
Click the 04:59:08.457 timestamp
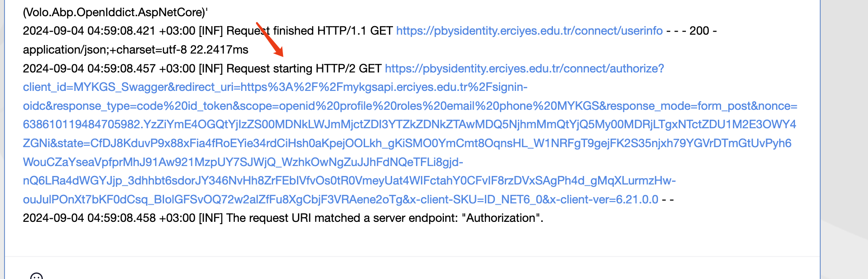tap(121, 68)
